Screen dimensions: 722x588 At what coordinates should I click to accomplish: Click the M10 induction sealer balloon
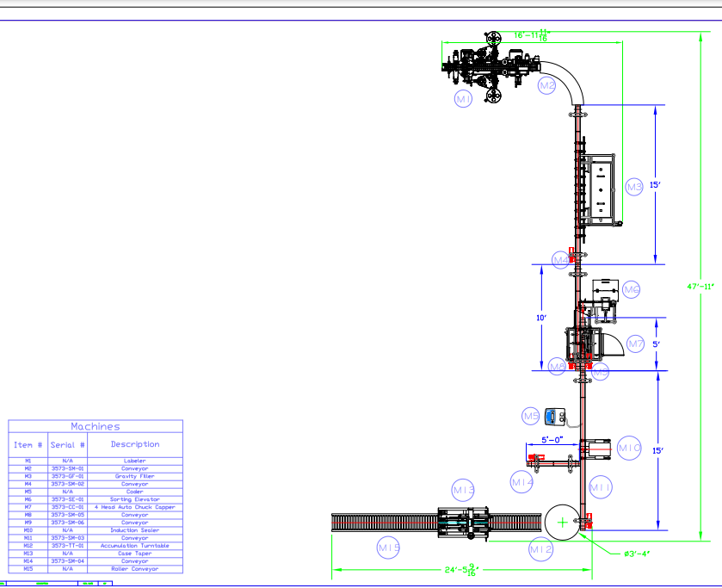630,448
